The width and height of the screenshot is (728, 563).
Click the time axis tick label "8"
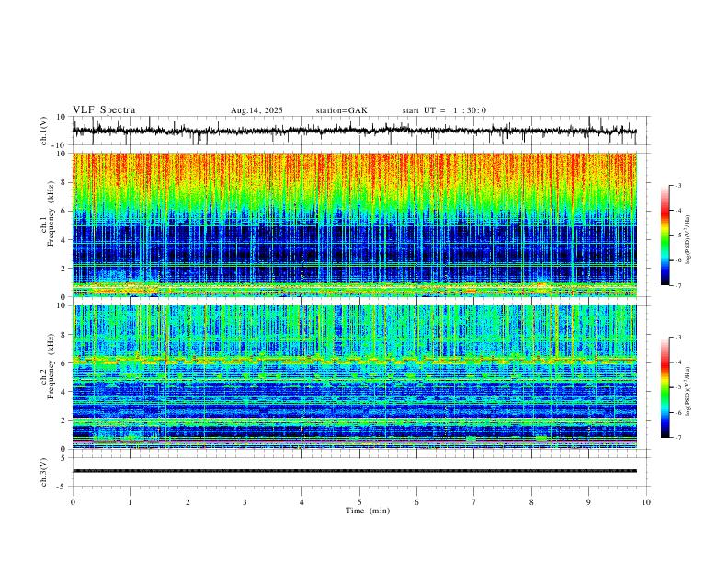531,502
